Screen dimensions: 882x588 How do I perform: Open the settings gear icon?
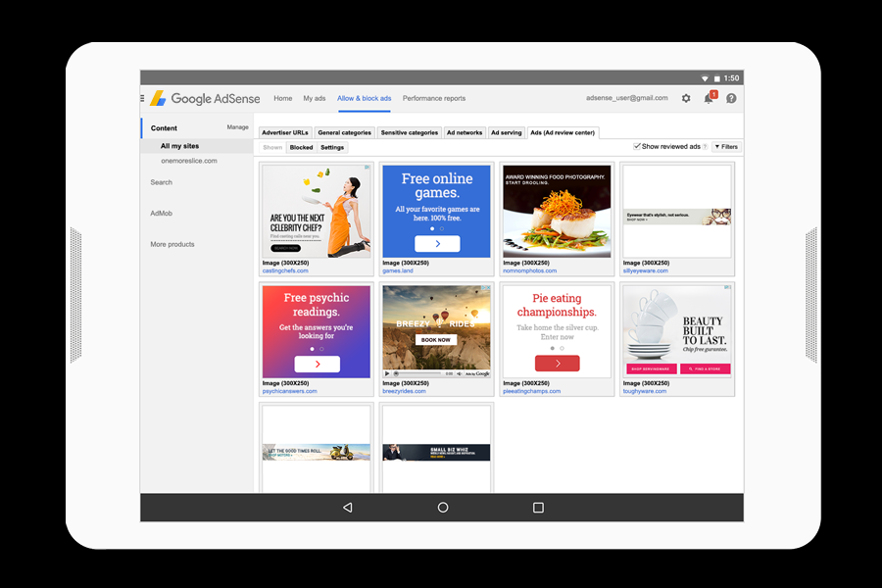click(x=686, y=98)
